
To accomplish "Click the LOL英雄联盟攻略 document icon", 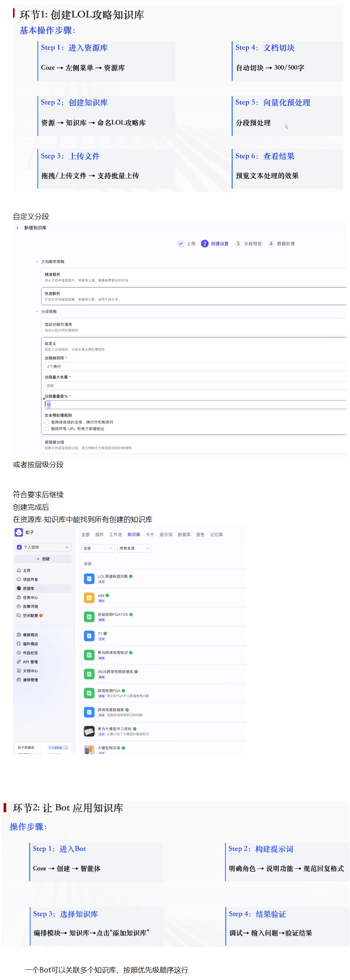I will click(89, 578).
